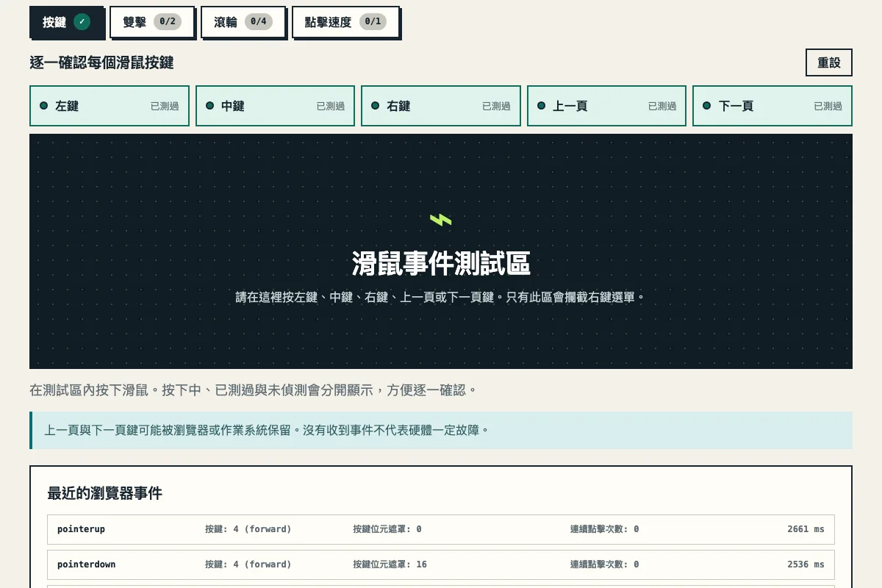Click the 重設 button

829,62
